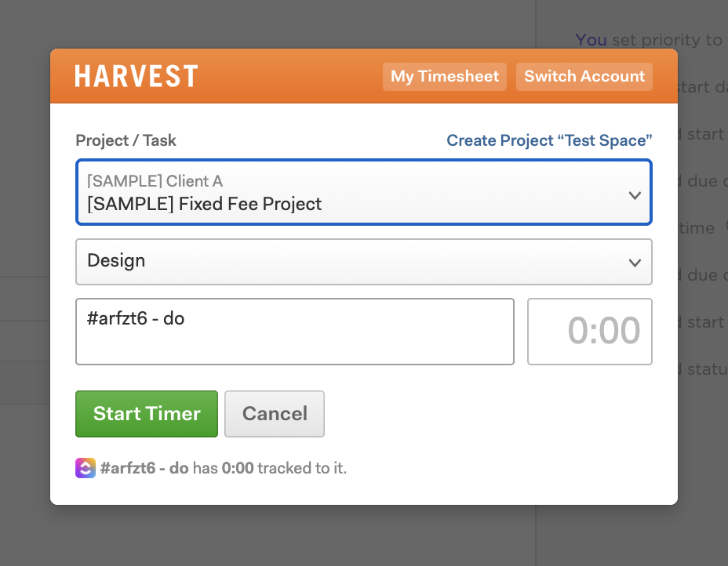Click "My Timesheet" in the orange header
The width and height of the screenshot is (728, 566).
[x=444, y=76]
